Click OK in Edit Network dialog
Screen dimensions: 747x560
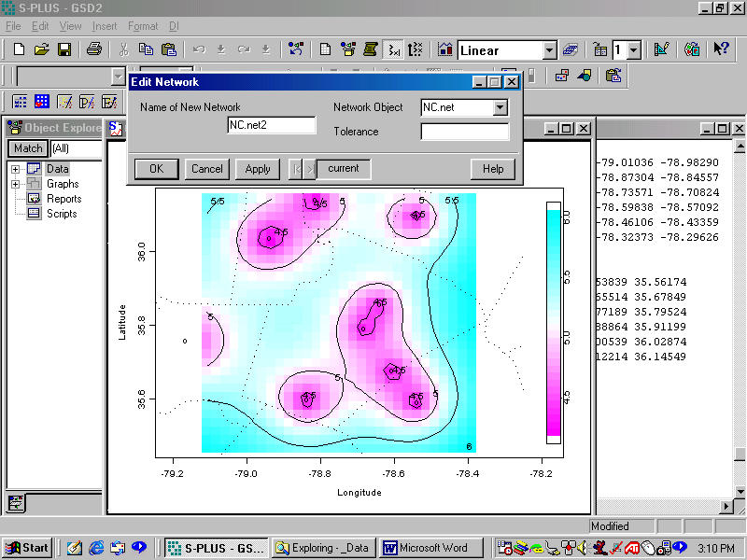tap(156, 169)
